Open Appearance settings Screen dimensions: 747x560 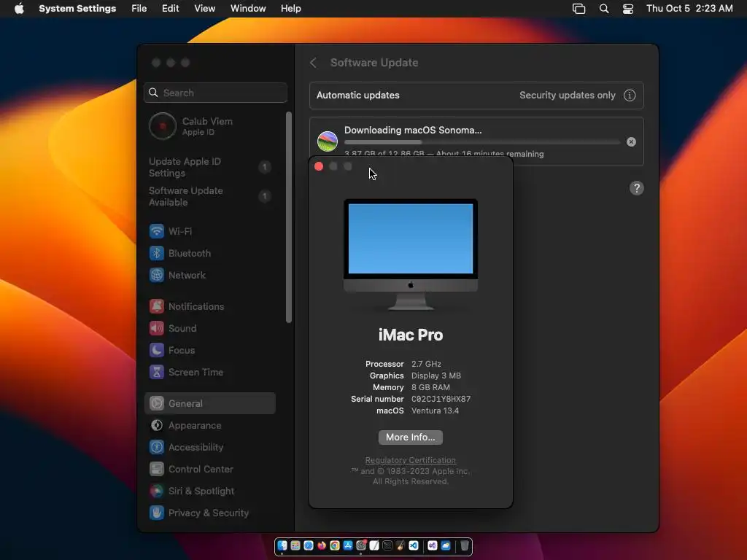209,425
